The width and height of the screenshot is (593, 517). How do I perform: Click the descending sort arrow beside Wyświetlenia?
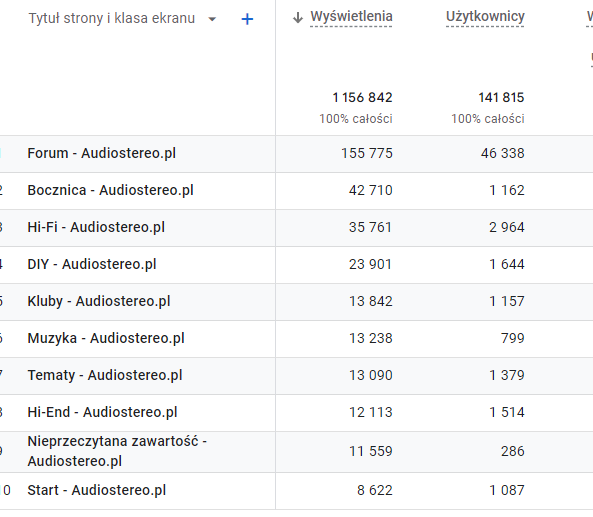point(298,17)
